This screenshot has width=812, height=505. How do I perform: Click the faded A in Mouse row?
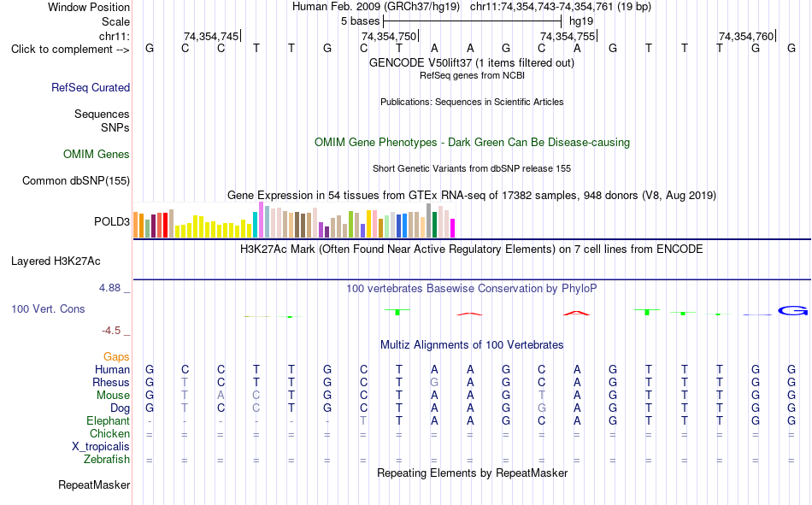221,395
